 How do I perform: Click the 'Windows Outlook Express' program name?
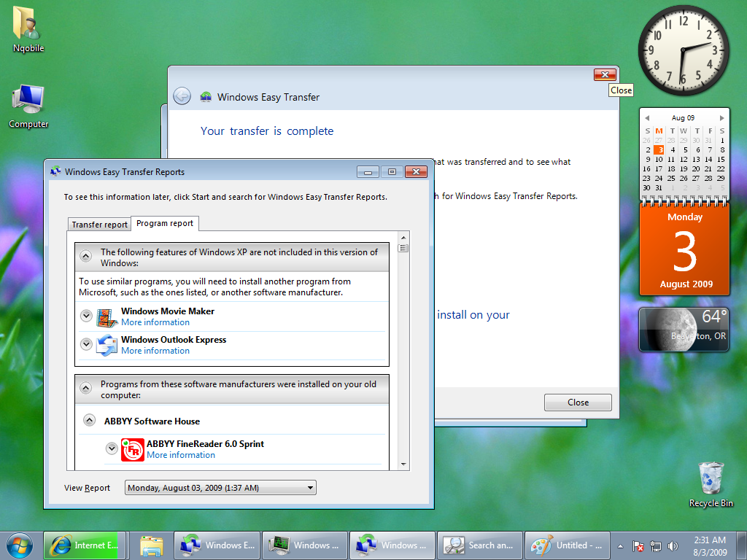174,340
